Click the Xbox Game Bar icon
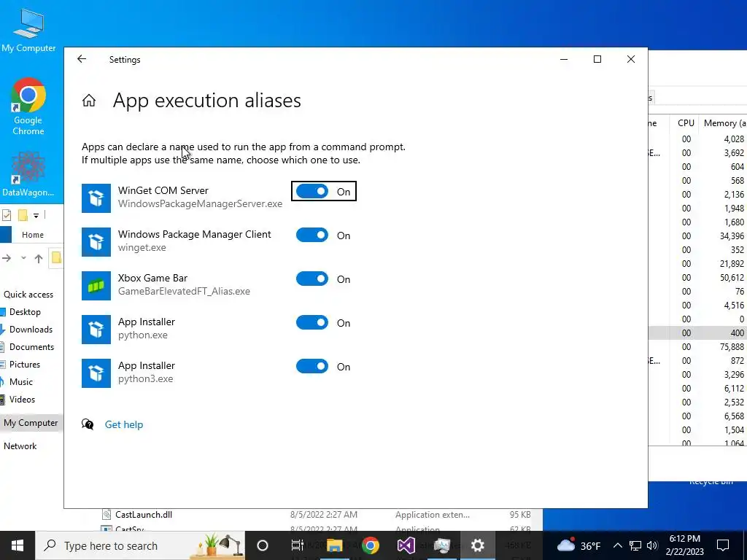This screenshot has width=747, height=560. 96,286
